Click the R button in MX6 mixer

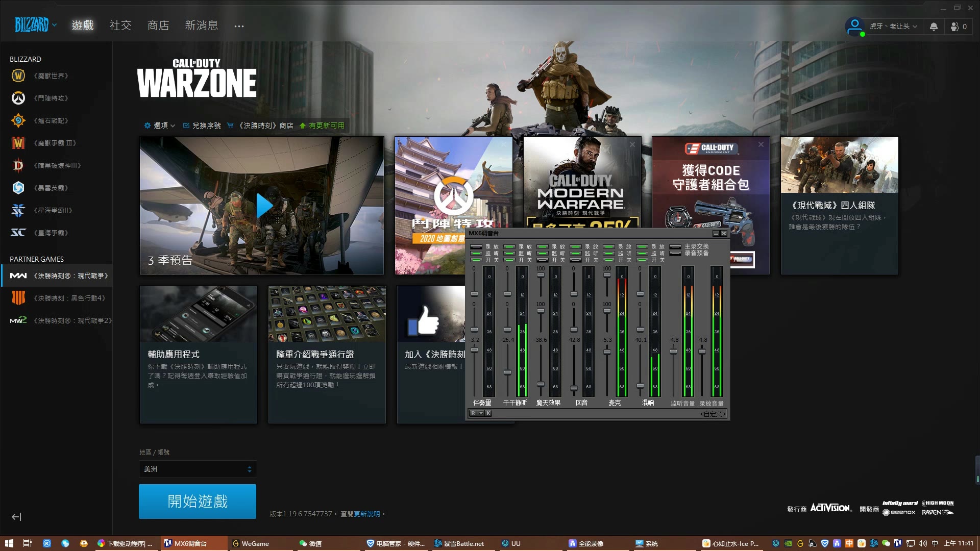(x=473, y=413)
